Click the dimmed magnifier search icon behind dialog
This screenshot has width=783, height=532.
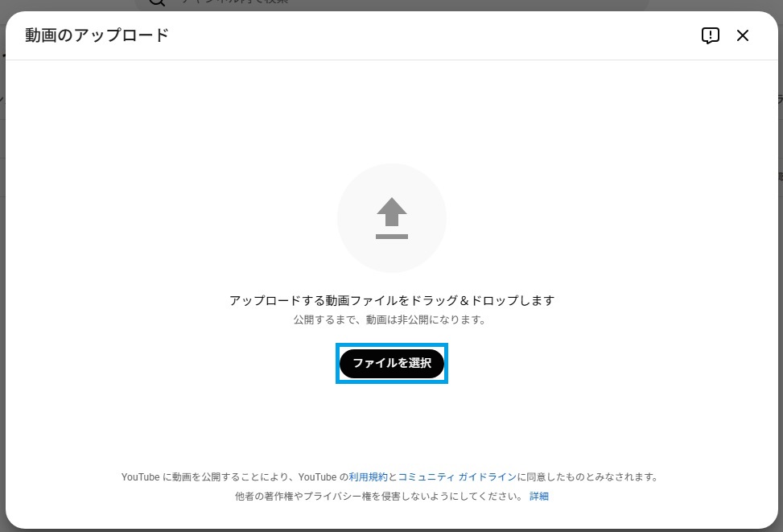tap(157, 3)
